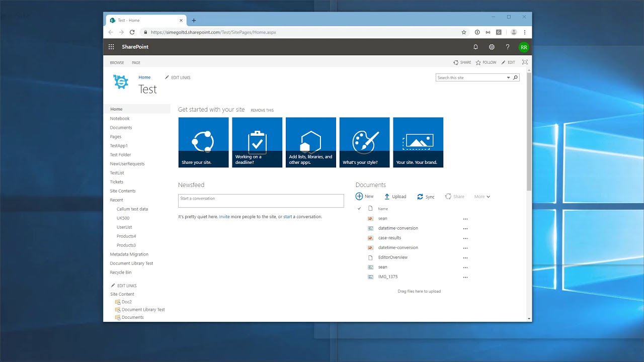Click Upload in Documents toolbar

pos(395,197)
